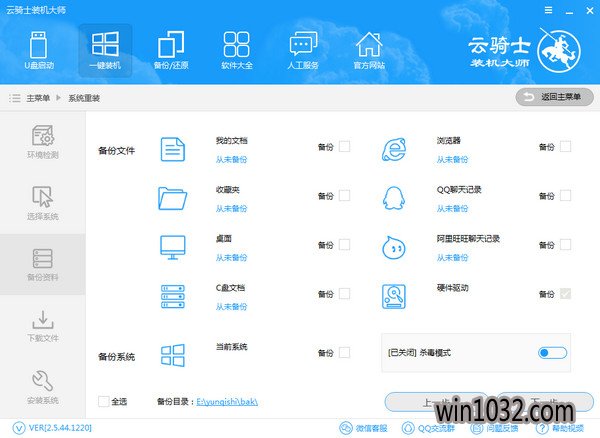
Task: Open 问题反馈 in the footer
Action: point(494,428)
